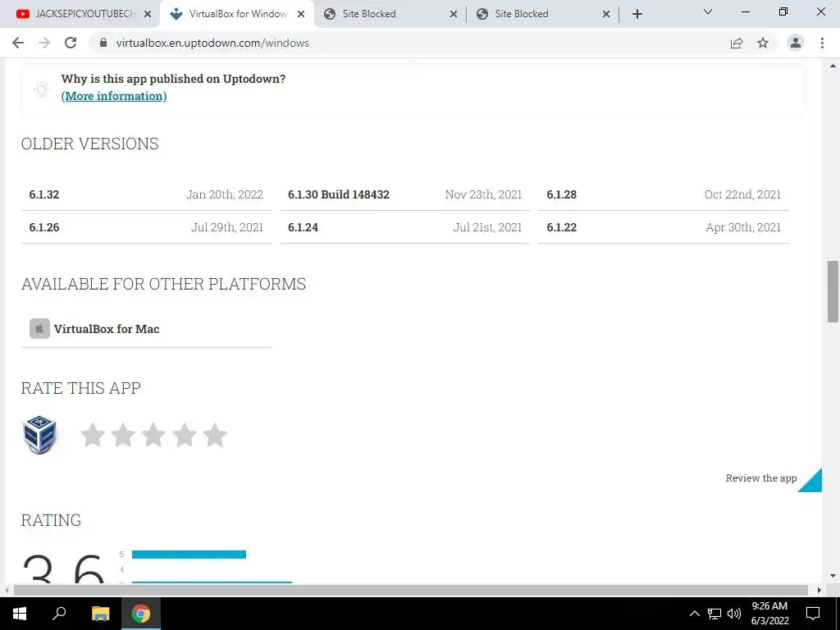Click the Jan 20th, 2022 date
The image size is (840, 630).
pyautogui.click(x=225, y=194)
